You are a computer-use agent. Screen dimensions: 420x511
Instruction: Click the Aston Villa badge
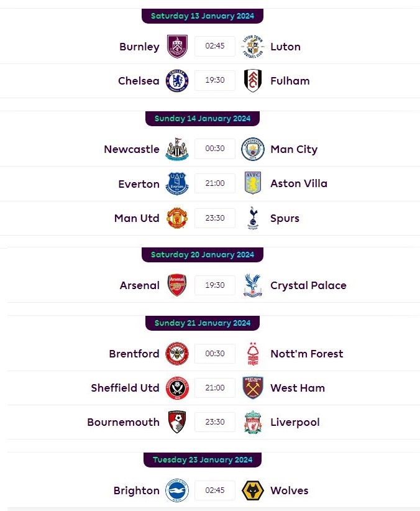pos(253,183)
